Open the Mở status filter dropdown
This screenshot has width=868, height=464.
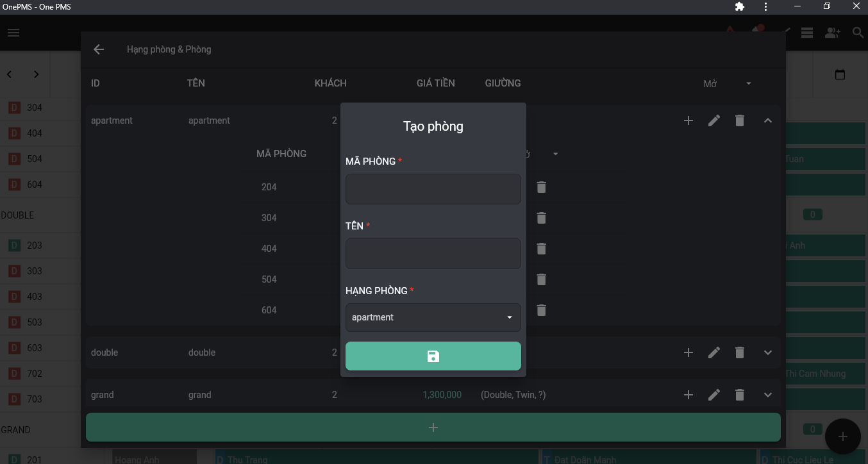(x=727, y=84)
